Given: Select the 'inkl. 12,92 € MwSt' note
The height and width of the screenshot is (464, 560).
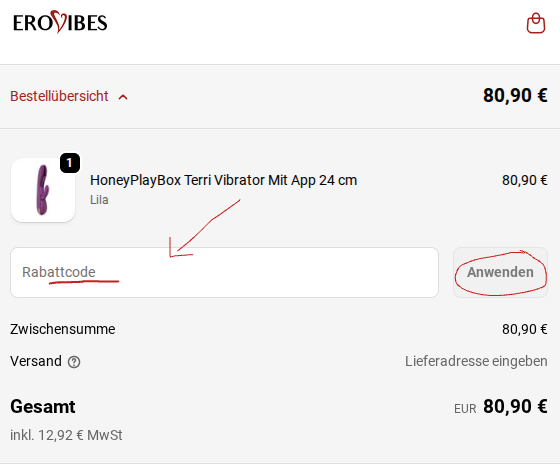Looking at the screenshot, I should pyautogui.click(x=66, y=435).
